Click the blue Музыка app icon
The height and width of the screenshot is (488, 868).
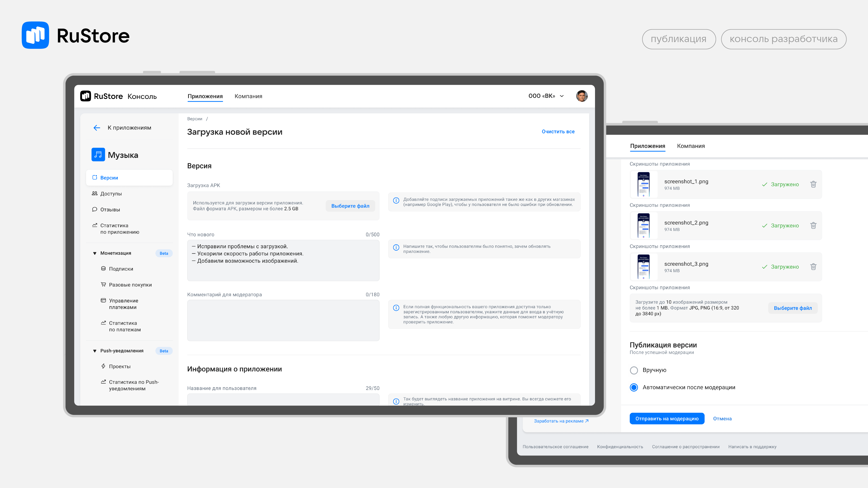pyautogui.click(x=98, y=155)
